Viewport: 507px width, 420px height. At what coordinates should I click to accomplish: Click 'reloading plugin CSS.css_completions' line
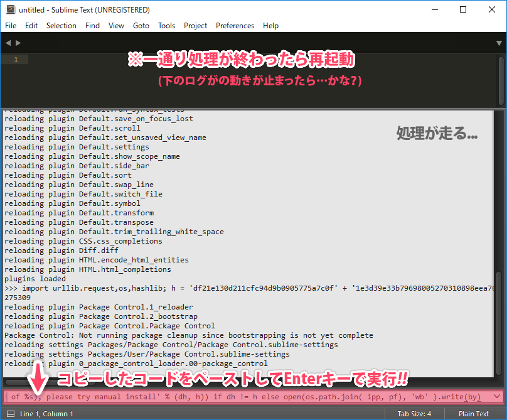[83, 241]
